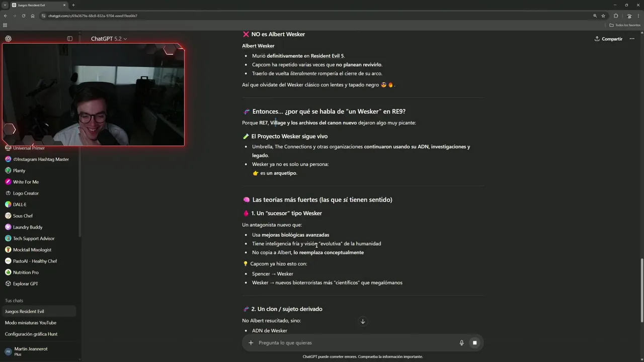Open the Modo miniaturas YouTube chat
This screenshot has height=362, width=644.
point(39,323)
